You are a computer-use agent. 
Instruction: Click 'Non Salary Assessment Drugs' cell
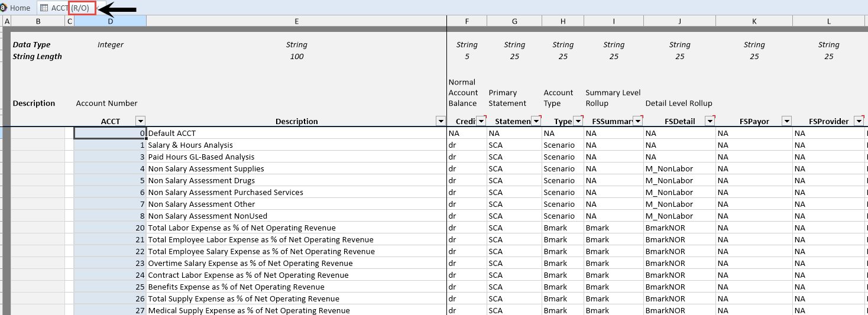(x=296, y=180)
